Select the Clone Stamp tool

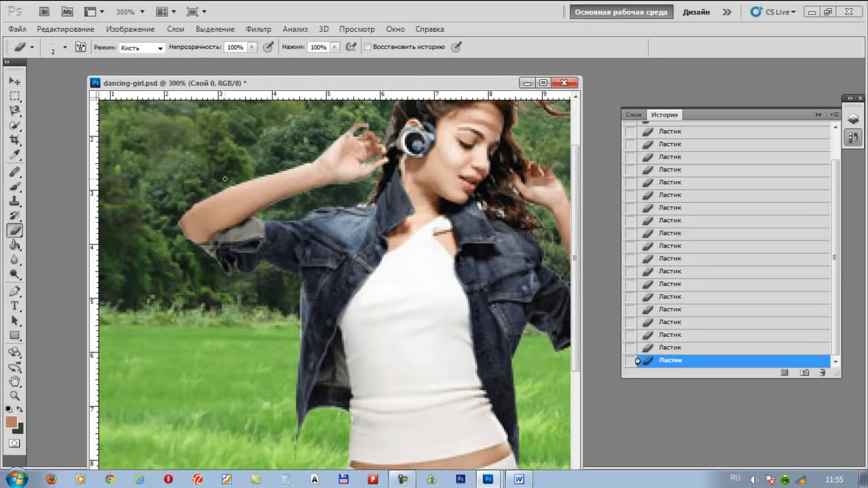[x=14, y=201]
